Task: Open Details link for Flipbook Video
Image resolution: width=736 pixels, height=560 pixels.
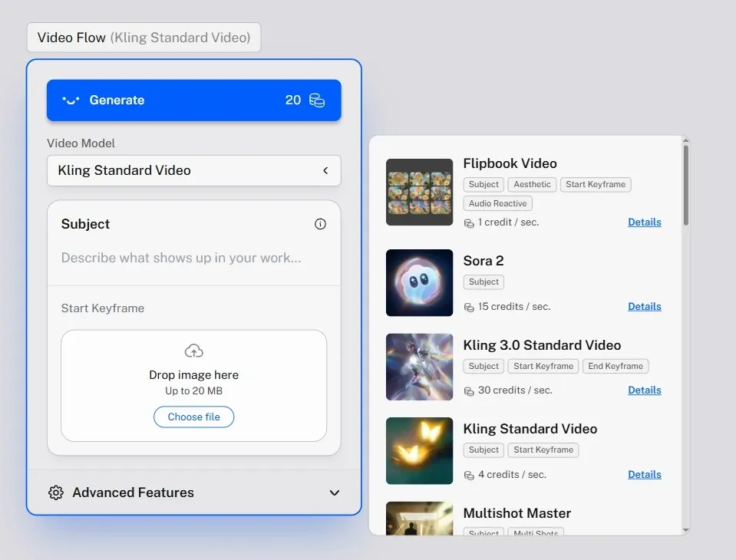Action: [645, 222]
